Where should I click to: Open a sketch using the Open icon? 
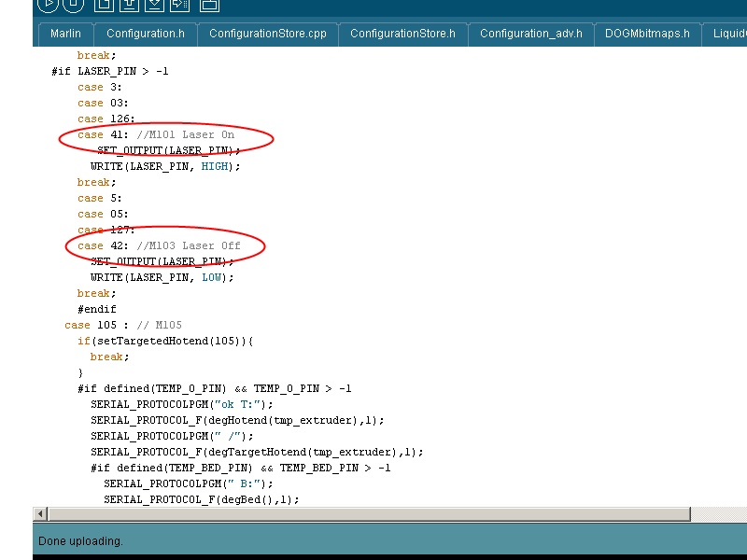[x=130, y=4]
